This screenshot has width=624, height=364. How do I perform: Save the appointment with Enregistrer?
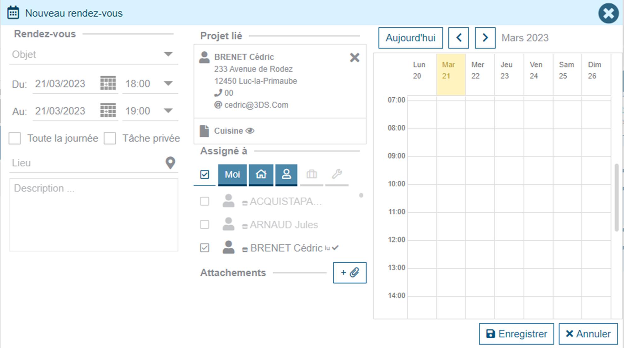pos(516,334)
